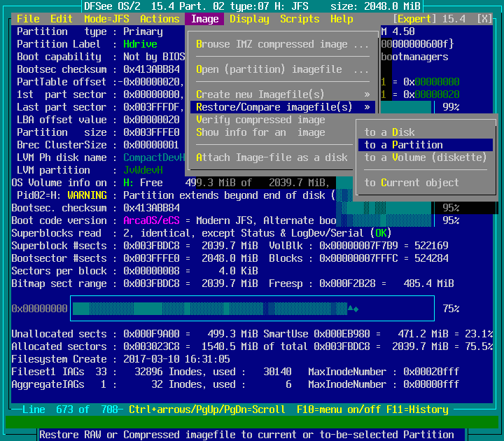Expand the Create new Imagefile(s) submenu
This screenshot has height=441, width=504.
[x=282, y=94]
